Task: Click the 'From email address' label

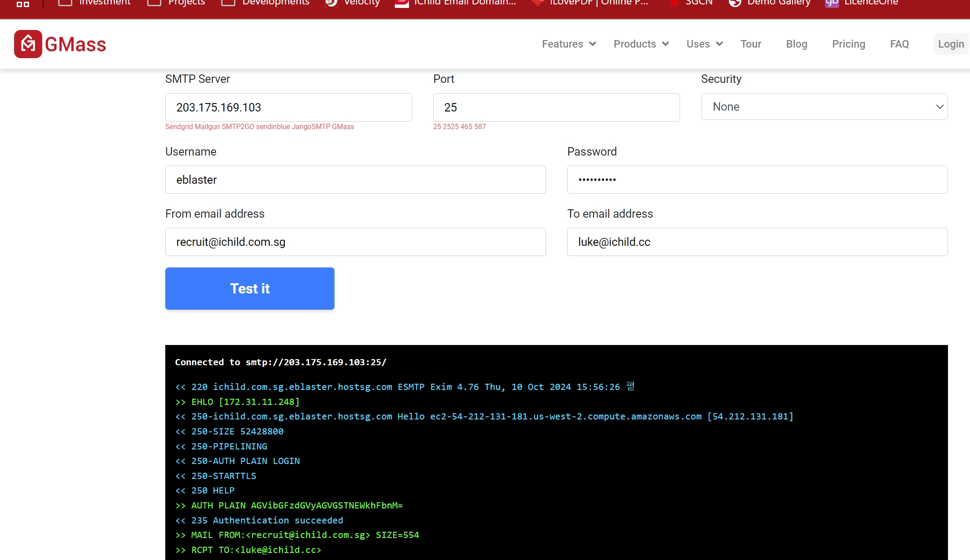Action: 215,214
